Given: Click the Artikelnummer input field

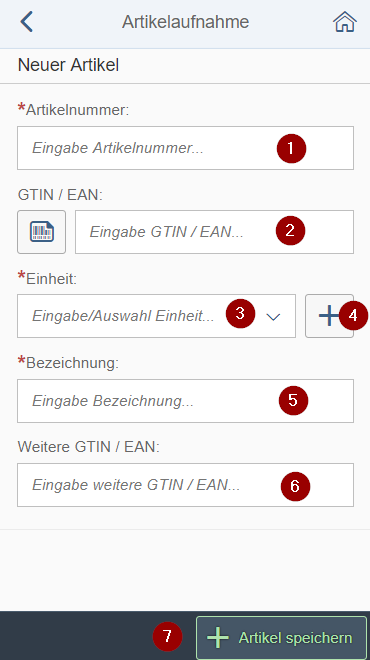Looking at the screenshot, I should click(x=185, y=148).
